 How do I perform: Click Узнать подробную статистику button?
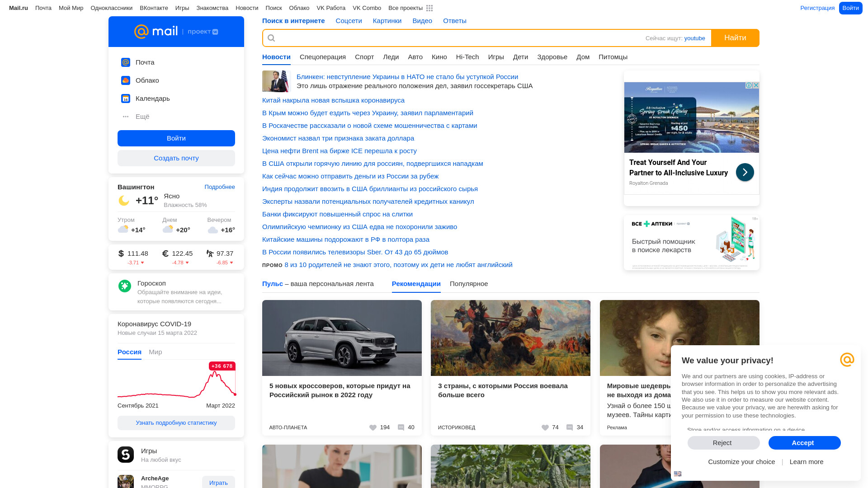pyautogui.click(x=176, y=423)
